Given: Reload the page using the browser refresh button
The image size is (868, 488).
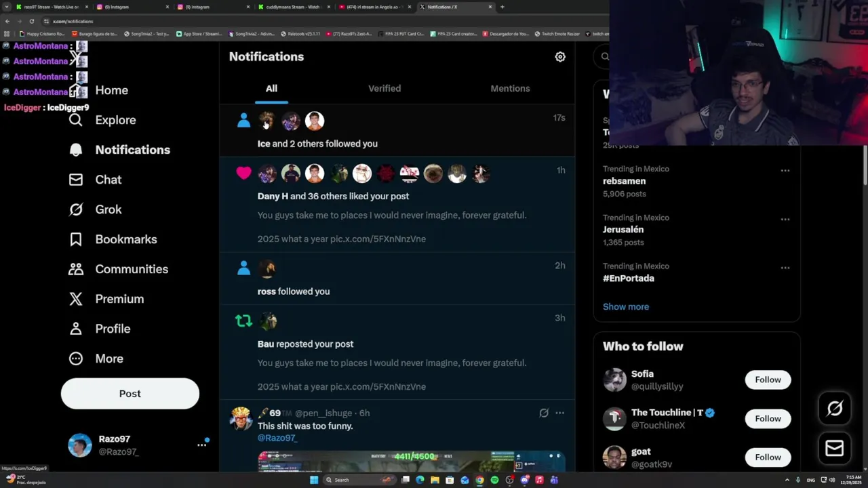Looking at the screenshot, I should pos(31,21).
